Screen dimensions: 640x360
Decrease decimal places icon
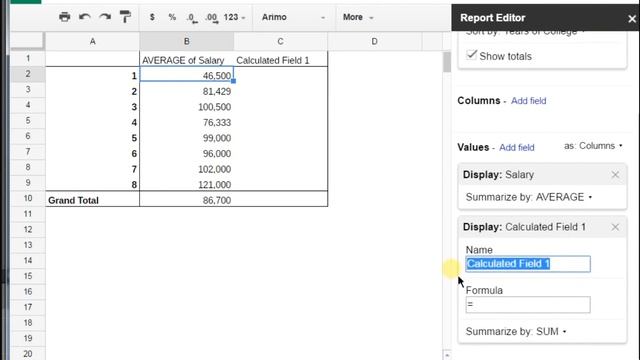click(192, 18)
